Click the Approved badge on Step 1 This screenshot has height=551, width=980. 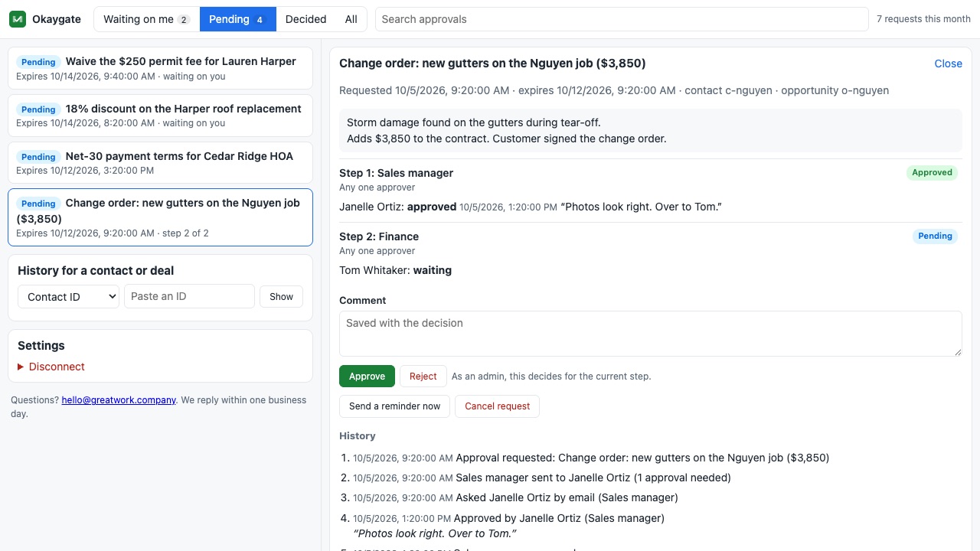tap(932, 173)
